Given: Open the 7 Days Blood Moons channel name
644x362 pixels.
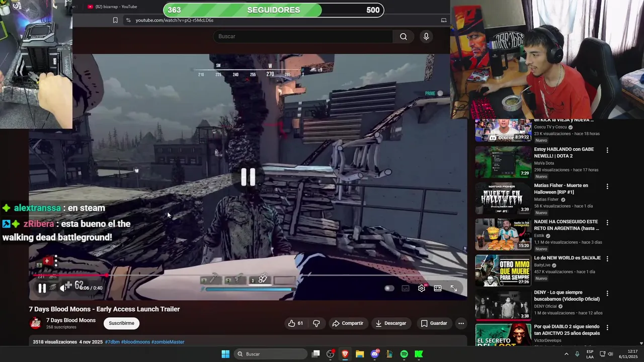Looking at the screenshot, I should click(71, 320).
